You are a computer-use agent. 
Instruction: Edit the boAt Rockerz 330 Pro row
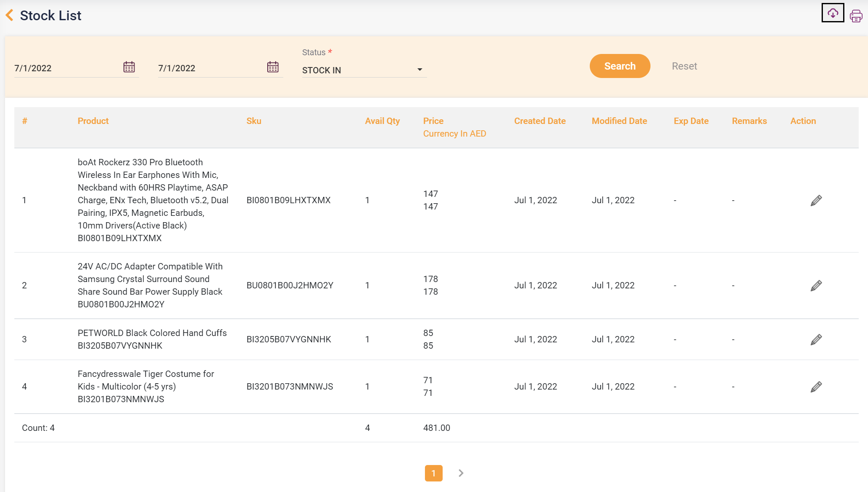point(816,200)
